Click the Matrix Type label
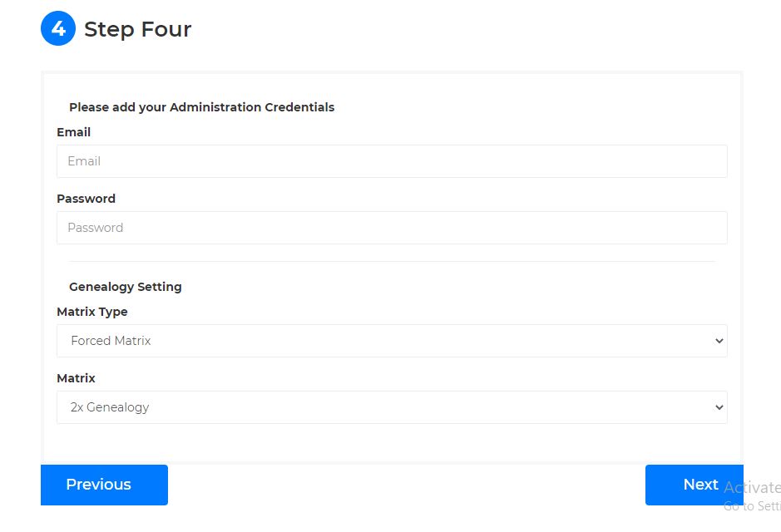This screenshot has height=532, width=781. (x=91, y=312)
